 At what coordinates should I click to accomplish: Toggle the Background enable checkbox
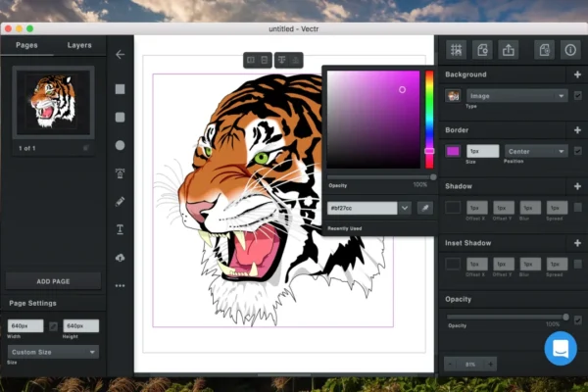point(578,96)
